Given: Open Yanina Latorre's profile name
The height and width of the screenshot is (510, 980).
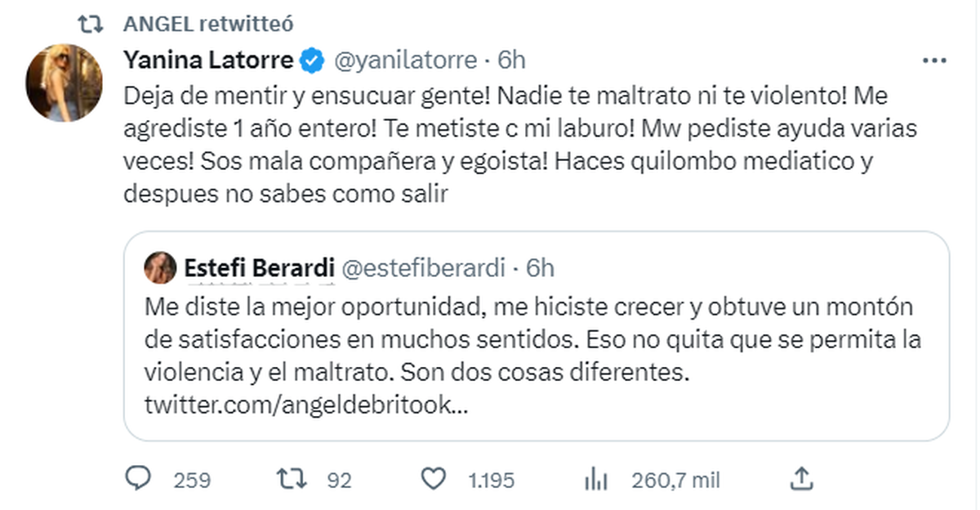Looking at the screenshot, I should click(208, 59).
